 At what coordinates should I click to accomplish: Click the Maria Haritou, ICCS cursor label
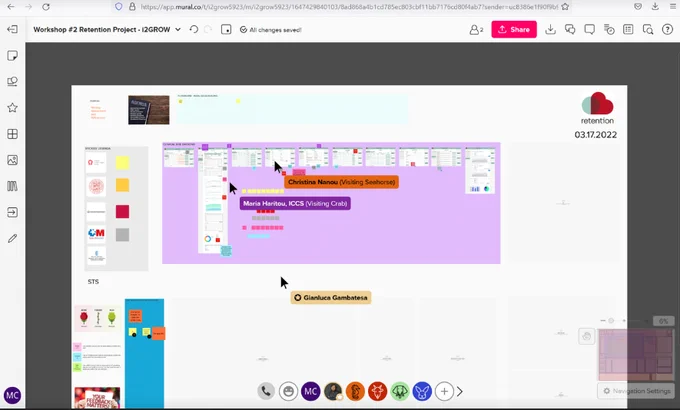[x=295, y=203]
